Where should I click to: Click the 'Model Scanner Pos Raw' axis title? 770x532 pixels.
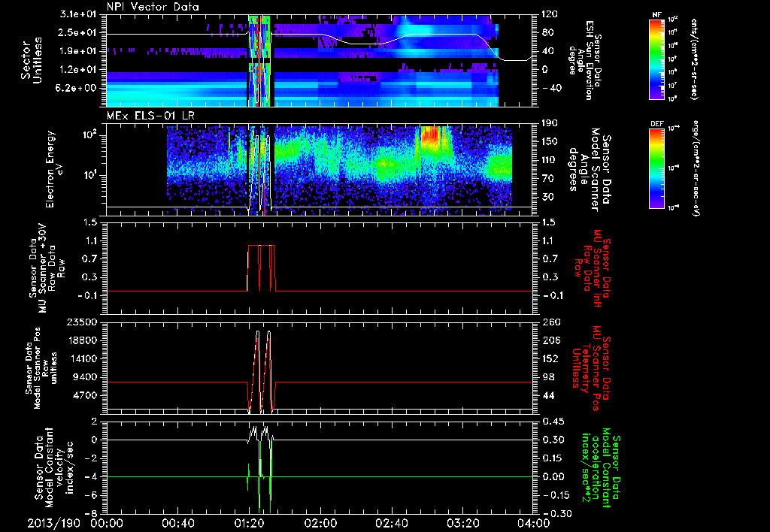click(x=42, y=368)
